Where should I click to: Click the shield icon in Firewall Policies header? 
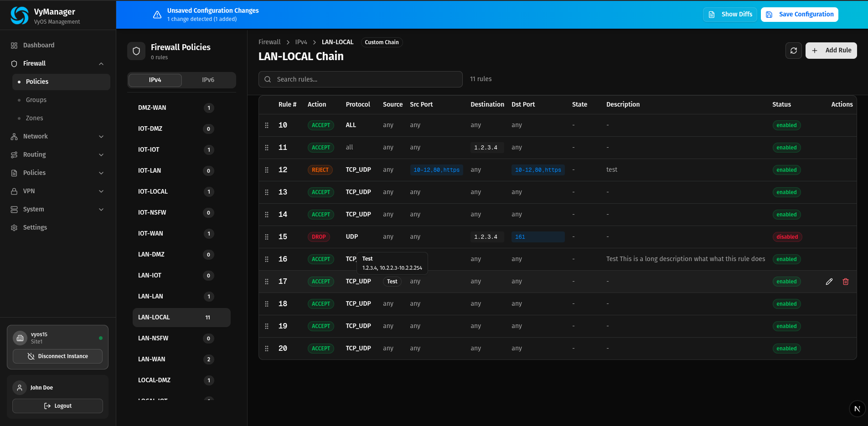pyautogui.click(x=136, y=51)
